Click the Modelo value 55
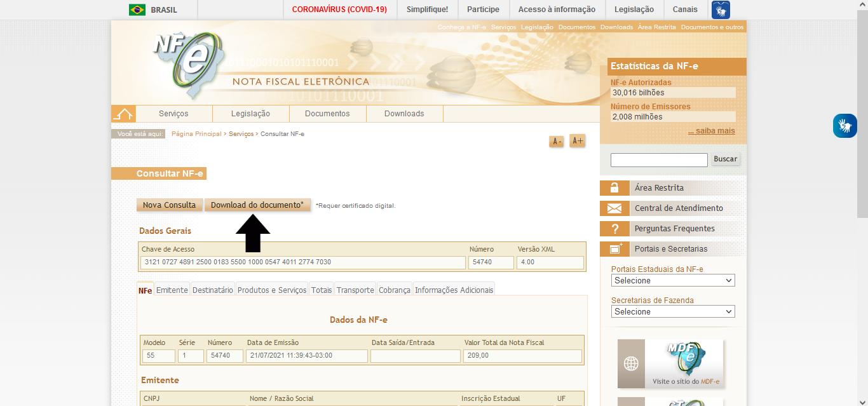 click(x=159, y=356)
